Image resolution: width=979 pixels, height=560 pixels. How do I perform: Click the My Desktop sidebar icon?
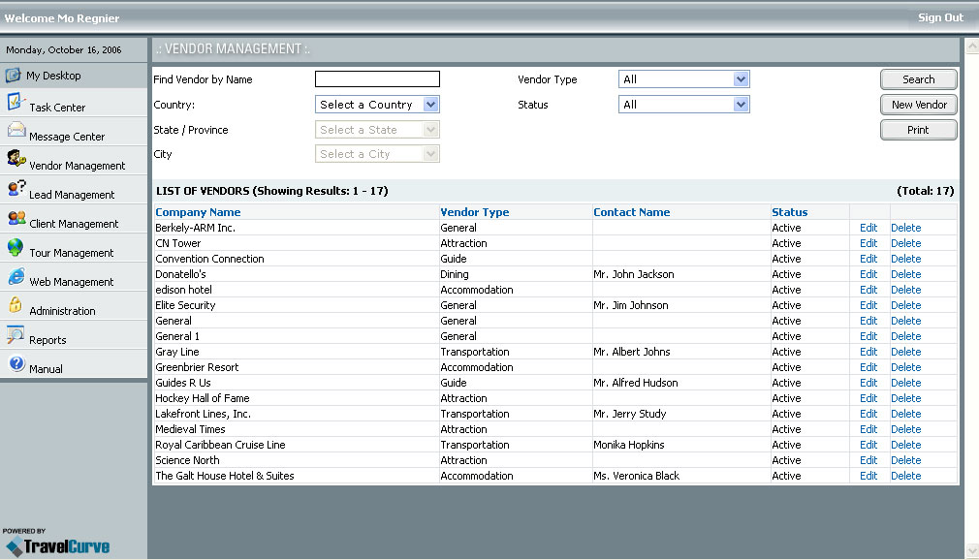click(14, 75)
